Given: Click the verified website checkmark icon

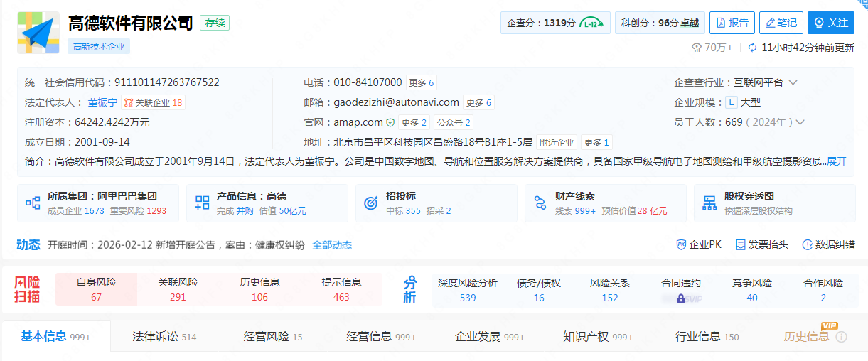Looking at the screenshot, I should pyautogui.click(x=390, y=122).
